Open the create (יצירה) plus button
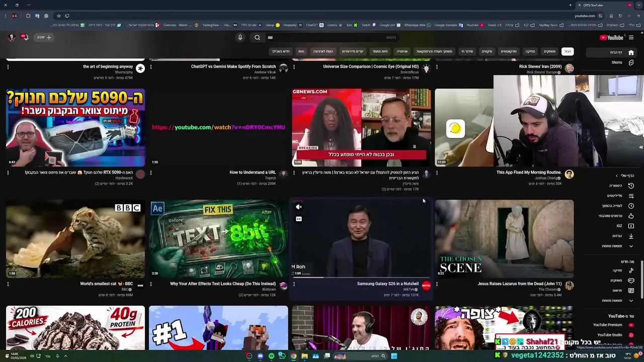This screenshot has height=362, width=644. [44, 37]
